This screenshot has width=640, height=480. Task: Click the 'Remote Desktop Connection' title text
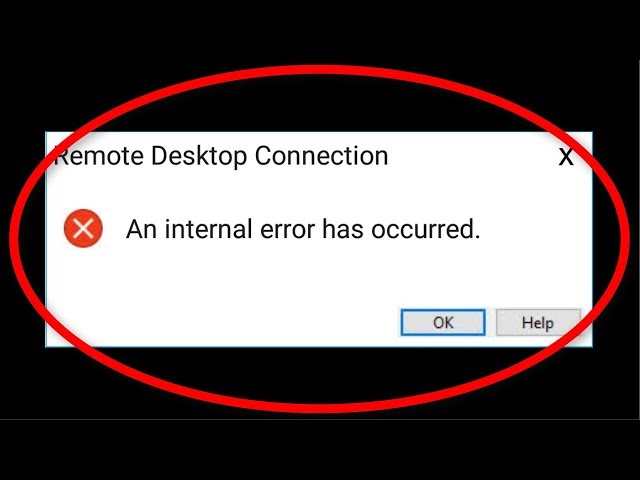coord(221,156)
